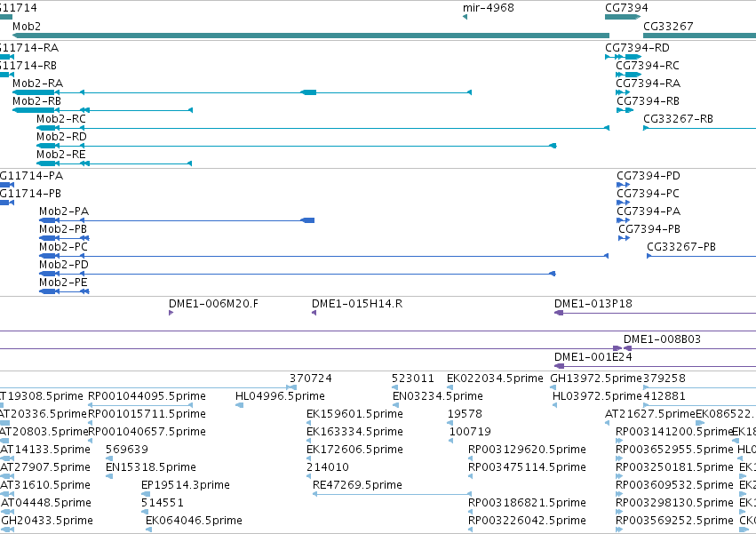Select RP003141200.5prime EST
The width and height of the screenshot is (756, 534).
pos(619,441)
